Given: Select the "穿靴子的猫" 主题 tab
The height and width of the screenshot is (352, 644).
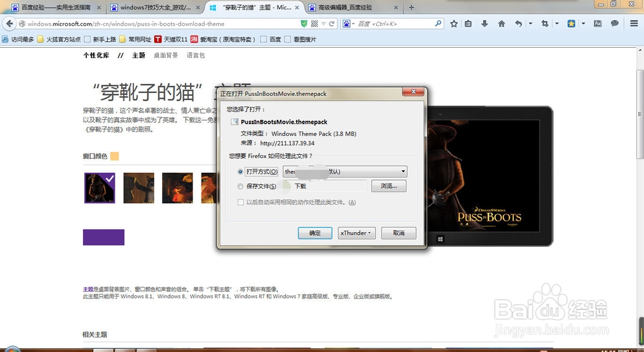Looking at the screenshot, I should coord(255,7).
